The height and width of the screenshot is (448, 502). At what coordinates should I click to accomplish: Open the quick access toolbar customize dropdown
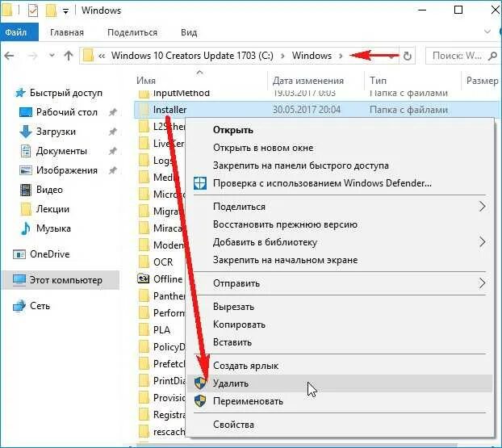65,11
